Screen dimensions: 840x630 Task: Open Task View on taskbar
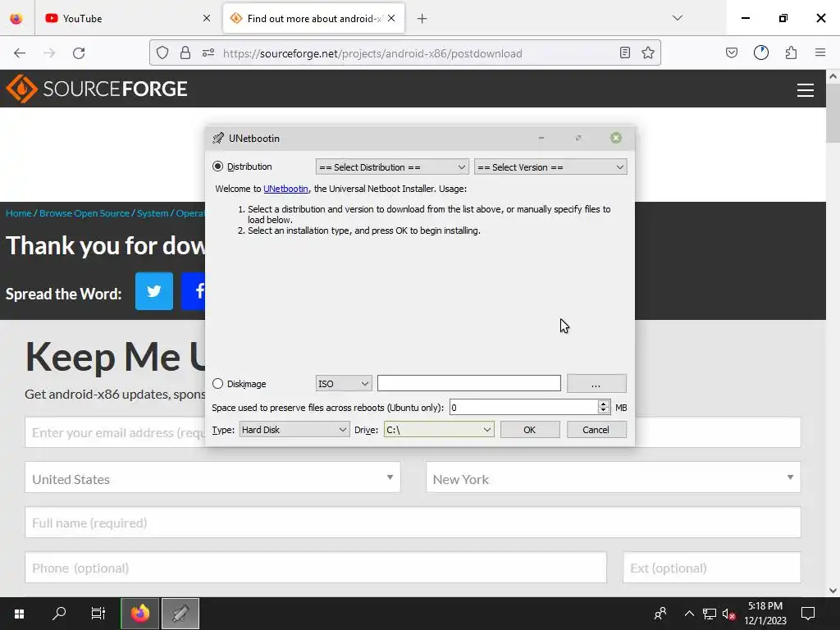tap(98, 614)
